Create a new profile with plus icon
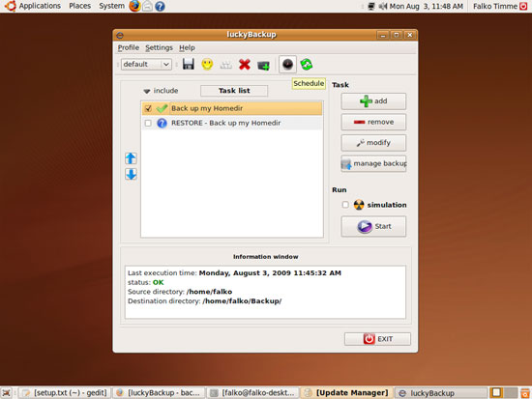This screenshot has width=532, height=399. pyautogui.click(x=263, y=65)
